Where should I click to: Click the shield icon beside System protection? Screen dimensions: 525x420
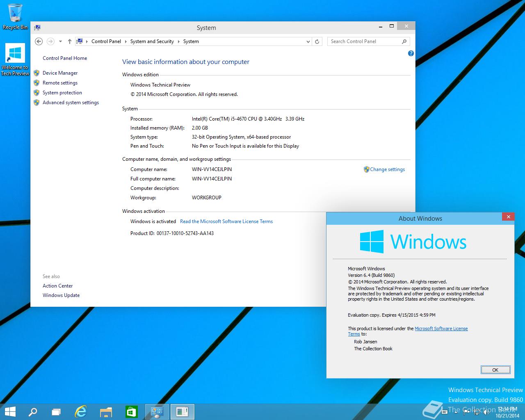pos(37,93)
